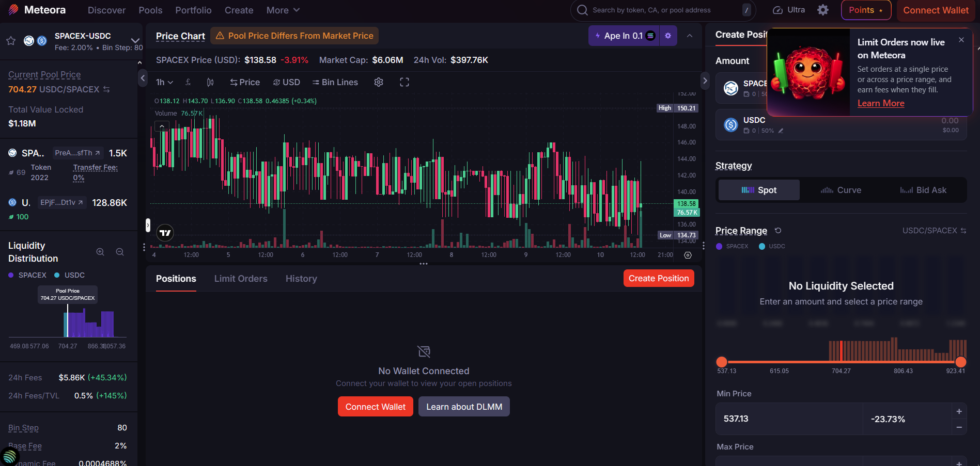Click Learn about DLMM

click(x=464, y=407)
